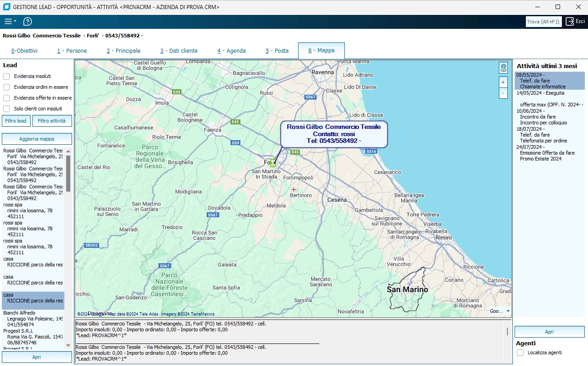Click the red crosshair near Bertinoro
The image size is (588, 366).
pyautogui.click(x=294, y=190)
